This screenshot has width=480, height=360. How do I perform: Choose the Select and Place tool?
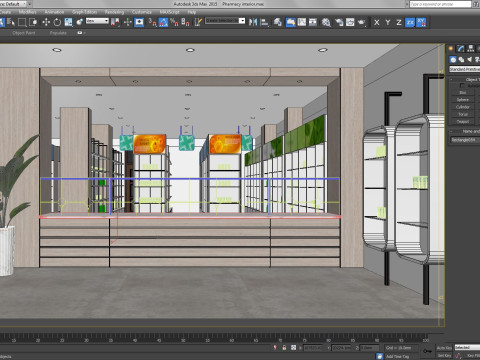80,22
